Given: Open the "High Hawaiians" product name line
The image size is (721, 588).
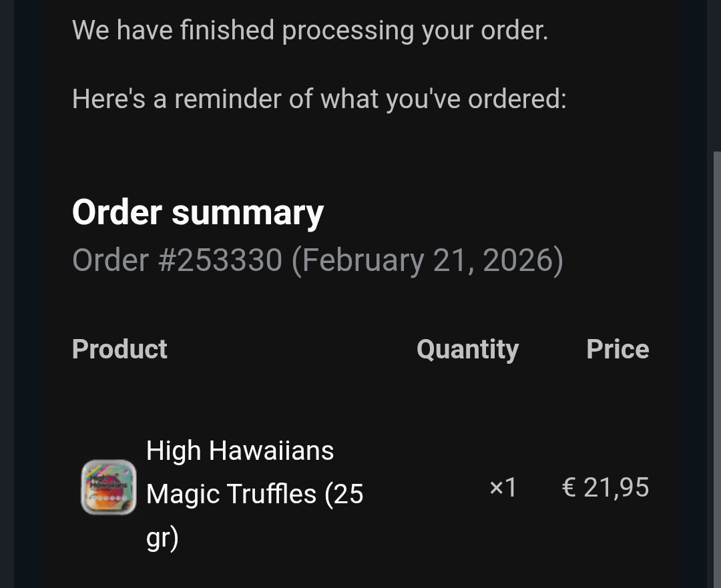Looking at the screenshot, I should [240, 451].
